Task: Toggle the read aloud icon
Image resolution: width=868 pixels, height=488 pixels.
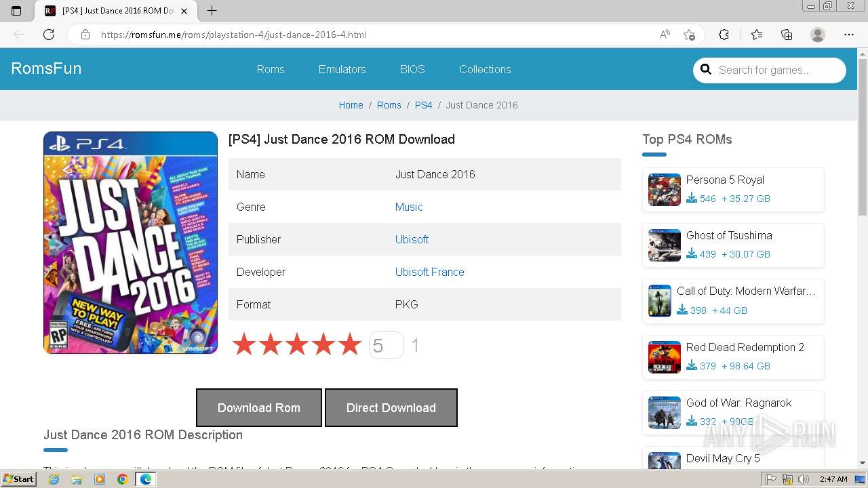Action: (x=665, y=35)
